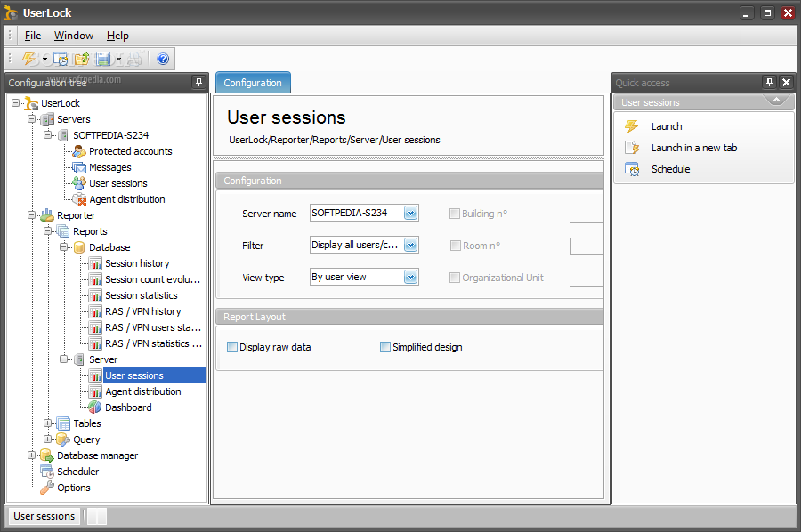This screenshot has height=532, width=801.
Task: Click the Session history report icon
Action: pyautogui.click(x=95, y=263)
